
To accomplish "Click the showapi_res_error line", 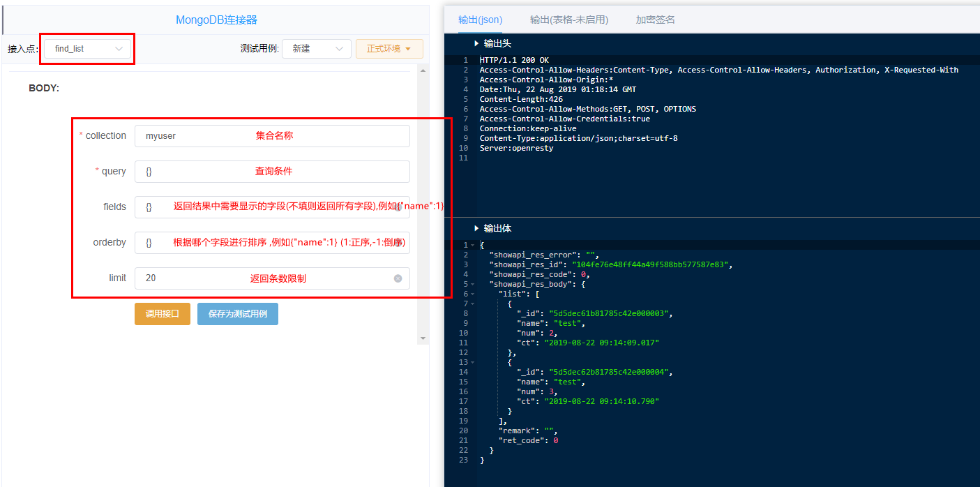I will pos(544,255).
